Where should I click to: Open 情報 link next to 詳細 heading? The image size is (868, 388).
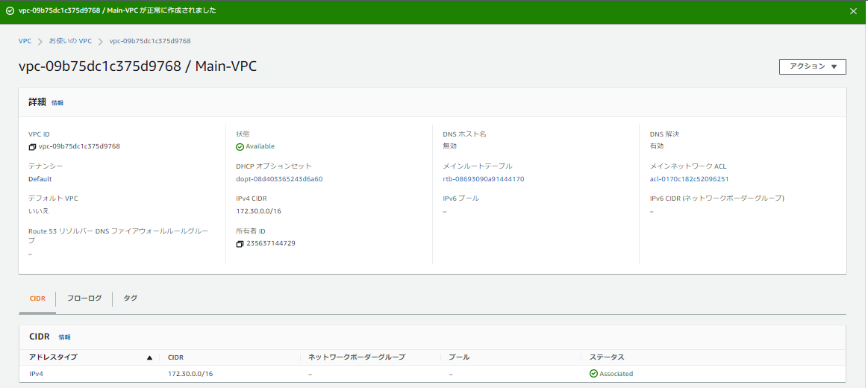(57, 103)
